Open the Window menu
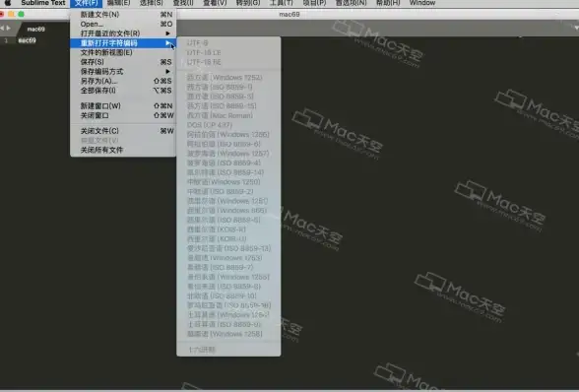 422,3
